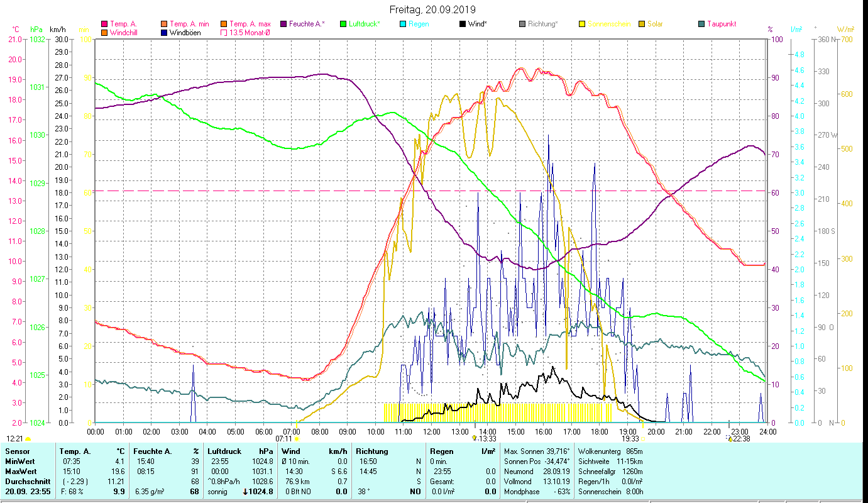Click the 12:00 label on time axis
The height and width of the screenshot is (503, 868).
click(x=431, y=431)
